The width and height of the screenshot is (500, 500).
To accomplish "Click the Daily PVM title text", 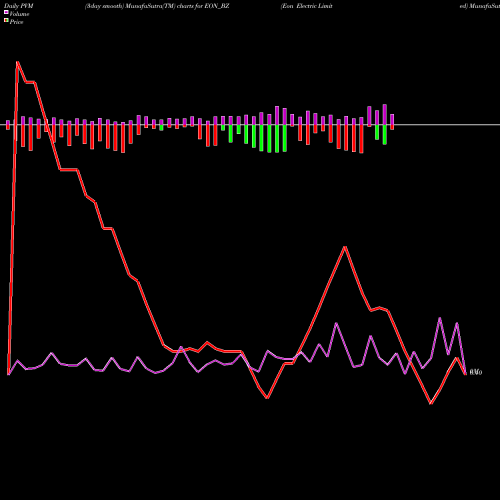I will 19,6.
